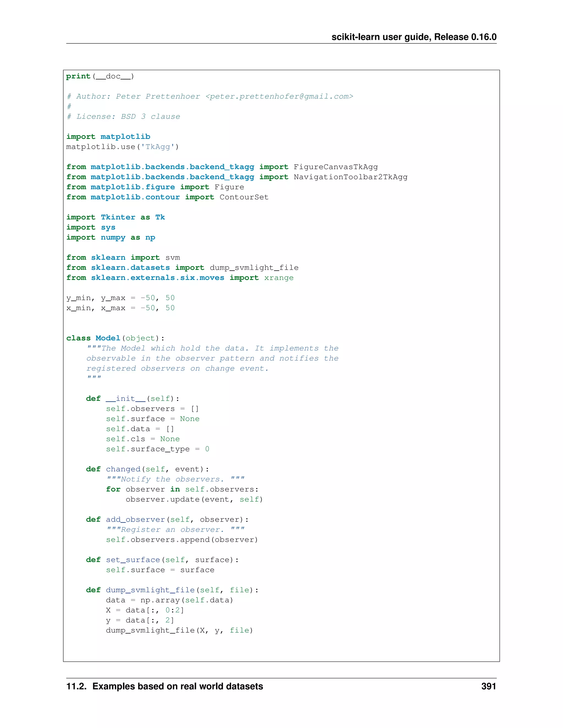Click the header 'scikit-learn user guide, Release 0.16.0'
The height and width of the screenshot is (728, 563).
pyautogui.click(x=414, y=37)
